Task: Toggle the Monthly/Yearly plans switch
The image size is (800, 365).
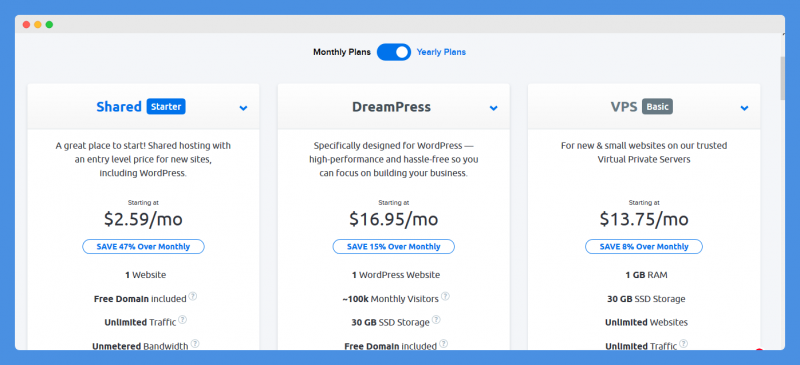Action: (x=394, y=52)
